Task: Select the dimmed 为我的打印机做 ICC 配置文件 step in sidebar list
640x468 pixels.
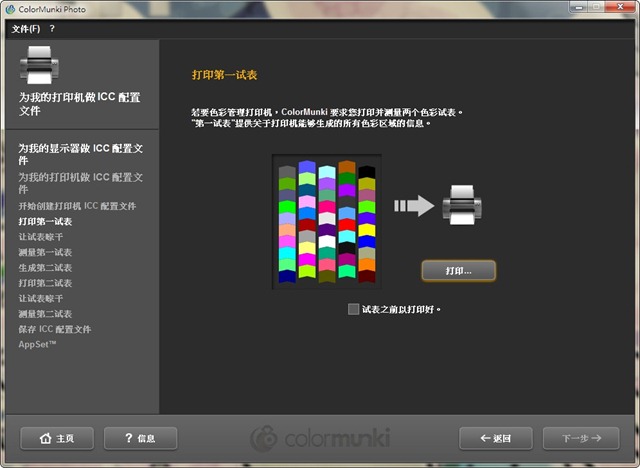Action: [x=80, y=183]
